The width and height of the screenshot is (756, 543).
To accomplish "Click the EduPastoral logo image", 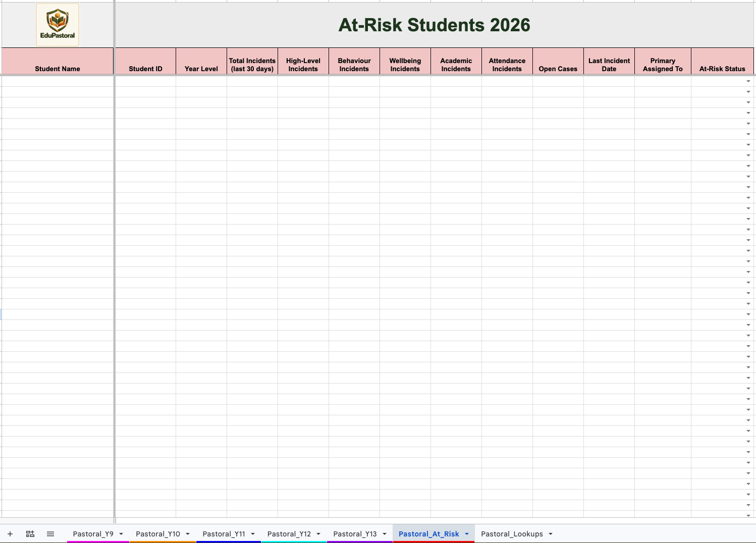I will [x=58, y=25].
